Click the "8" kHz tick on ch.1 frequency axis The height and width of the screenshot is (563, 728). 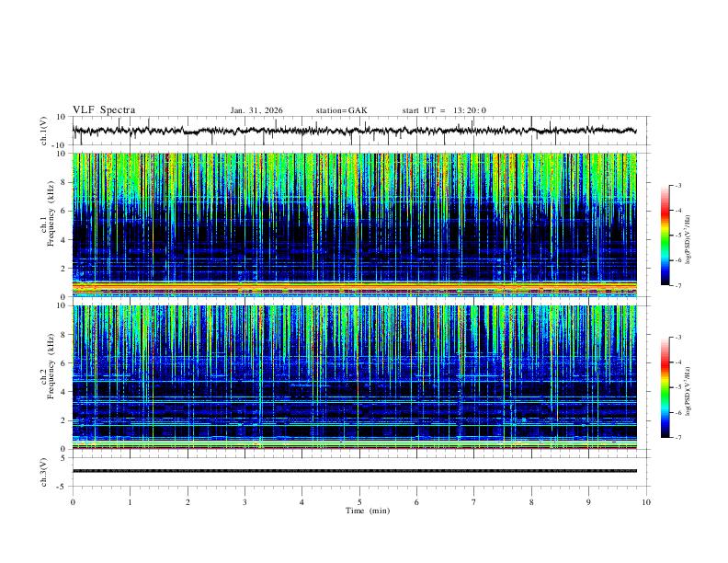click(x=64, y=182)
